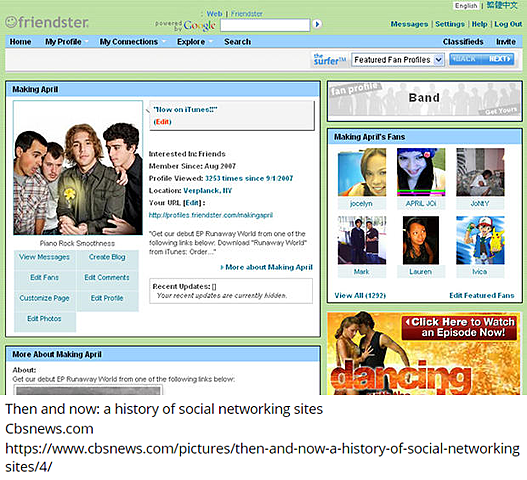Select the Web search option
The image size is (527, 480).
pyautogui.click(x=214, y=14)
